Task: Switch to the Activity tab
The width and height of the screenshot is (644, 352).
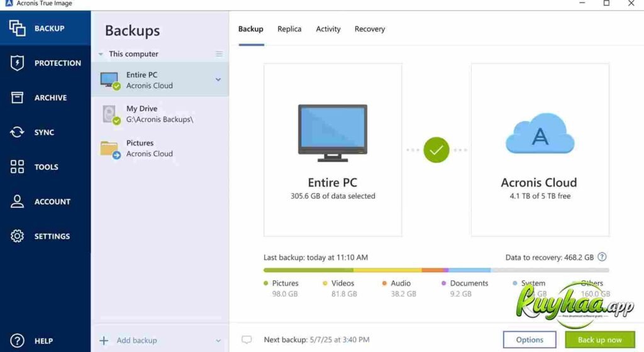Action: click(x=328, y=29)
